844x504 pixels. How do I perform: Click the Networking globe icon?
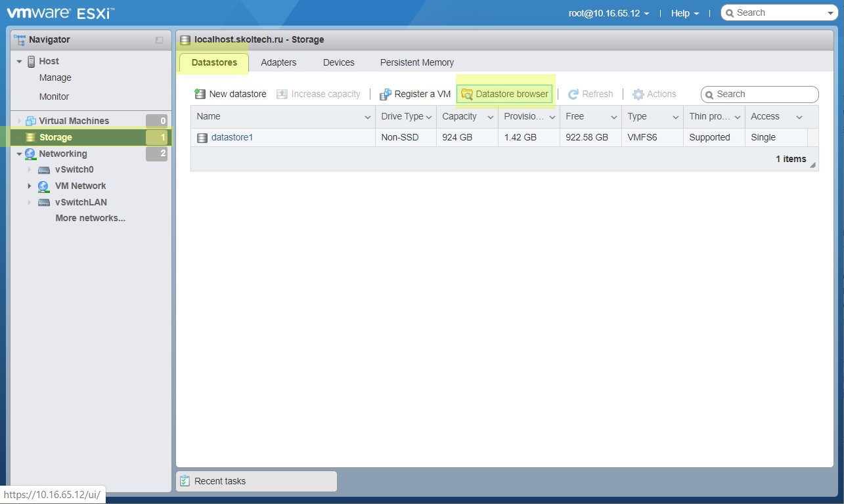tap(30, 154)
